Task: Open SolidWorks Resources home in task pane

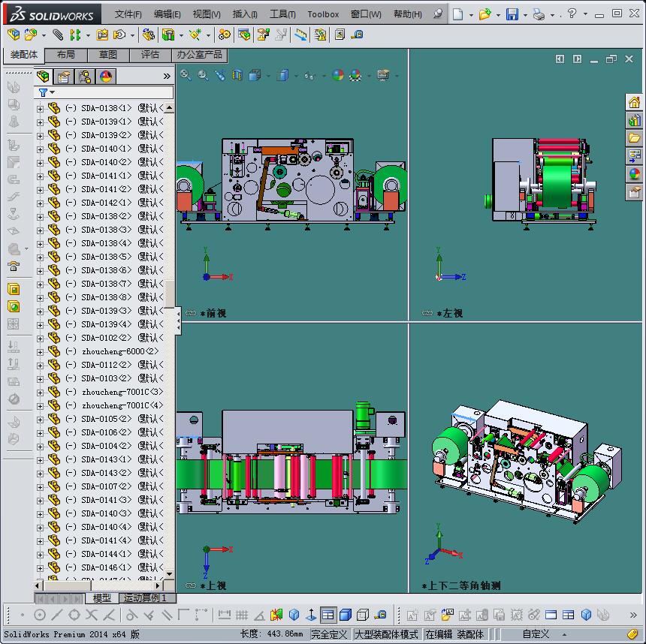Action: pyautogui.click(x=635, y=102)
